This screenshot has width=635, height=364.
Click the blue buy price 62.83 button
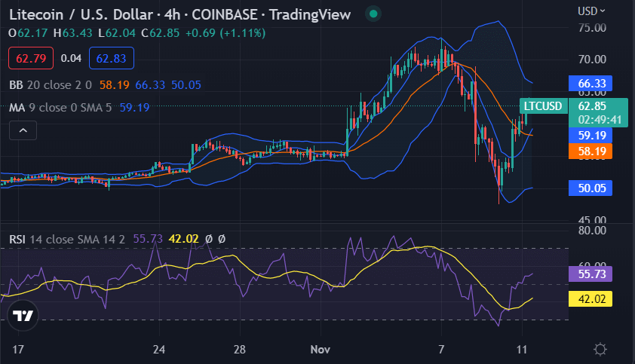pos(112,58)
